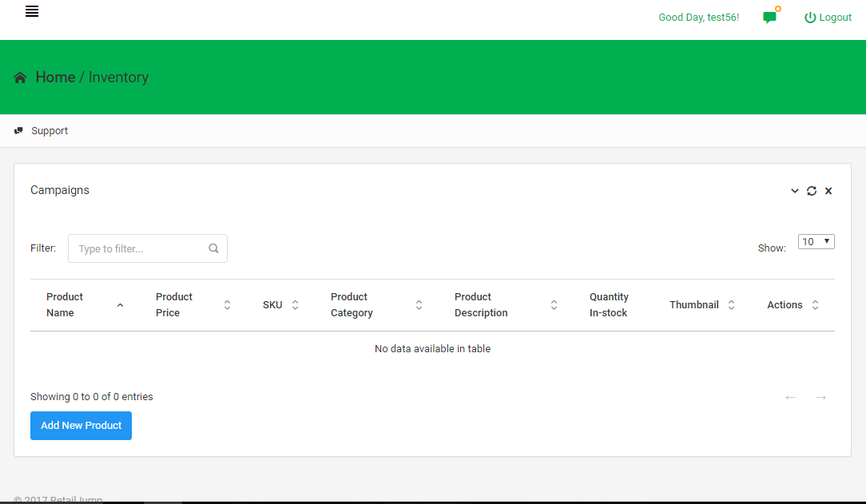Image resolution: width=866 pixels, height=504 pixels.
Task: Click the Logout power icon
Action: (809, 18)
